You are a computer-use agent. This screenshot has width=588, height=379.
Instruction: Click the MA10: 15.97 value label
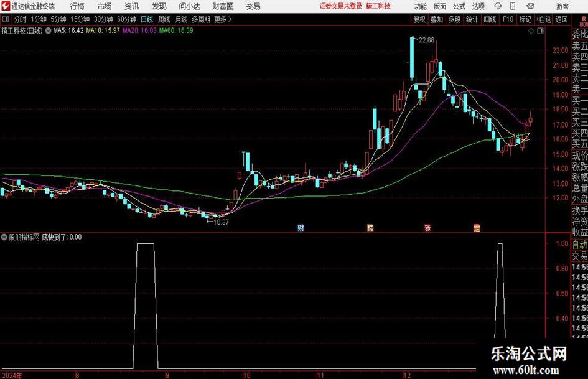[x=103, y=30]
